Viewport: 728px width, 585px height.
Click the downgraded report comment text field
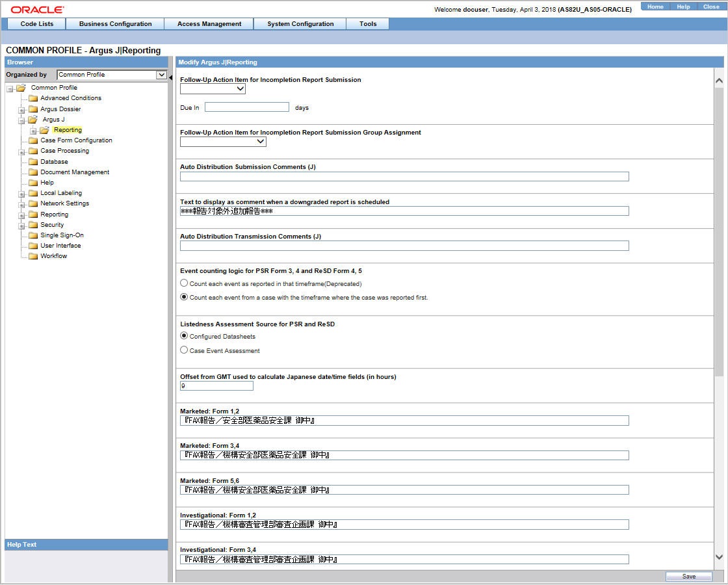coord(404,211)
